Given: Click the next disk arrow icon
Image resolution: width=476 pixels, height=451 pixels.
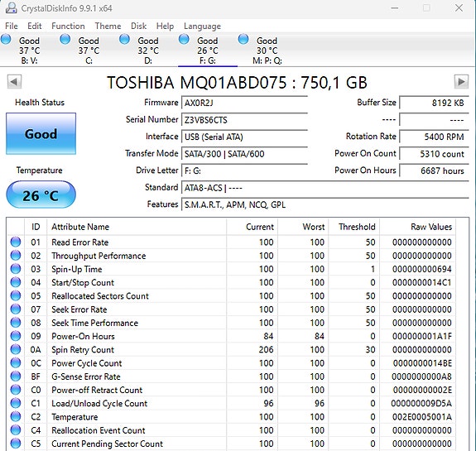Looking at the screenshot, I should pyautogui.click(x=461, y=82).
